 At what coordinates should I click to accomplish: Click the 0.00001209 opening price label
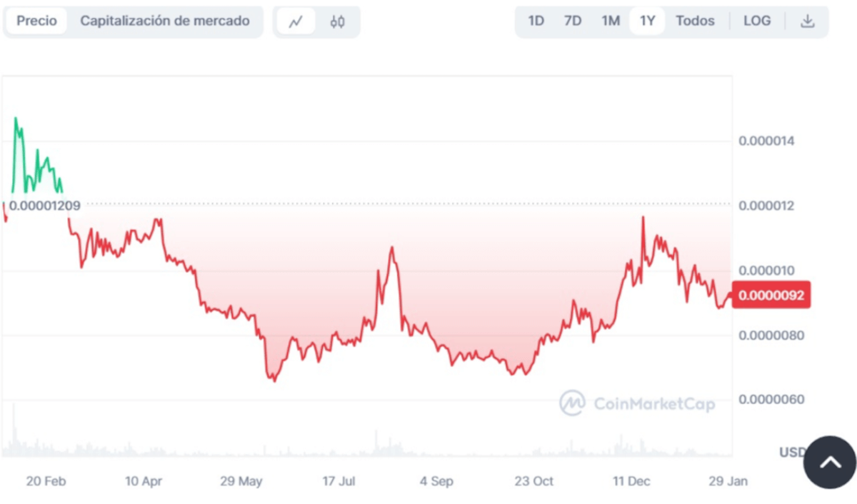[x=44, y=206]
